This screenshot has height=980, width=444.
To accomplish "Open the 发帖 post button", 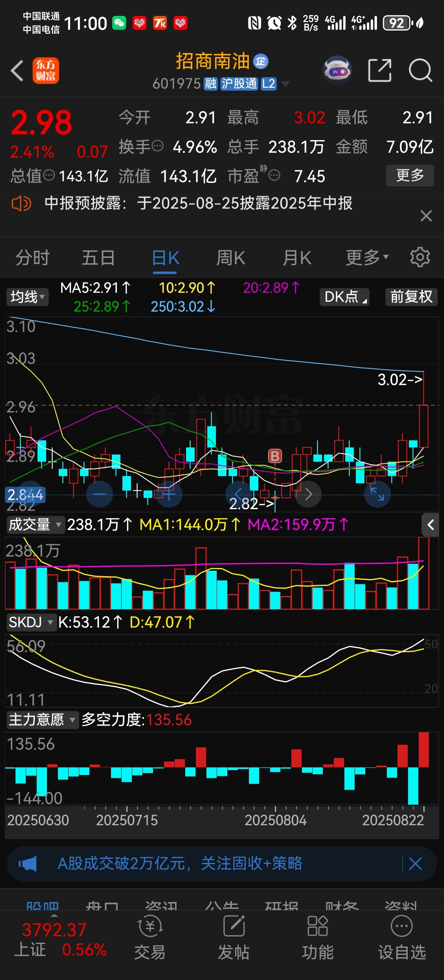I will [x=234, y=938].
